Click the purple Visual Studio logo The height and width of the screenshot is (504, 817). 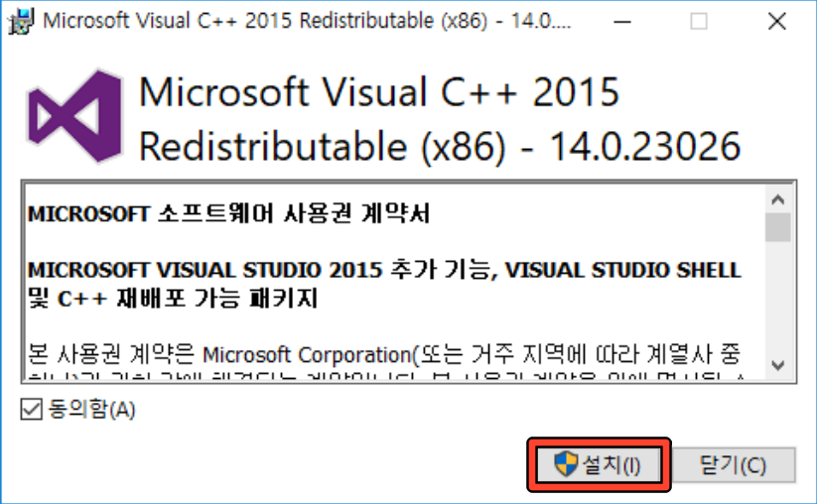point(75,116)
